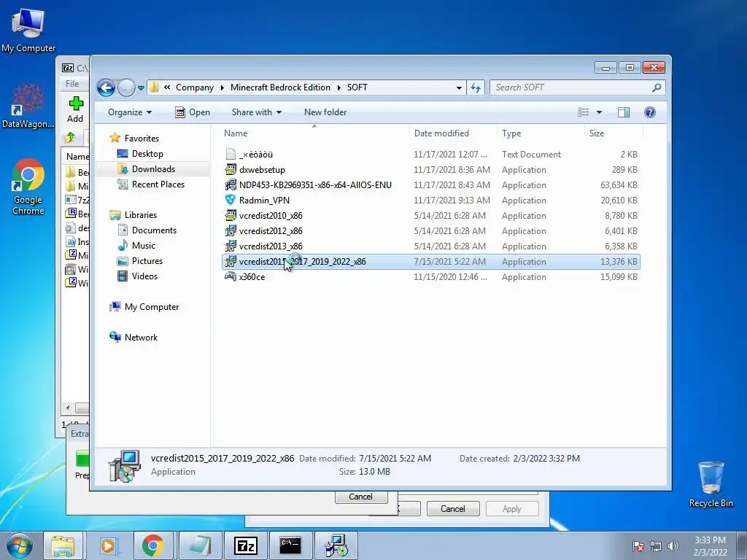The height and width of the screenshot is (560, 747).
Task: Click the Help question mark icon
Action: tap(650, 112)
